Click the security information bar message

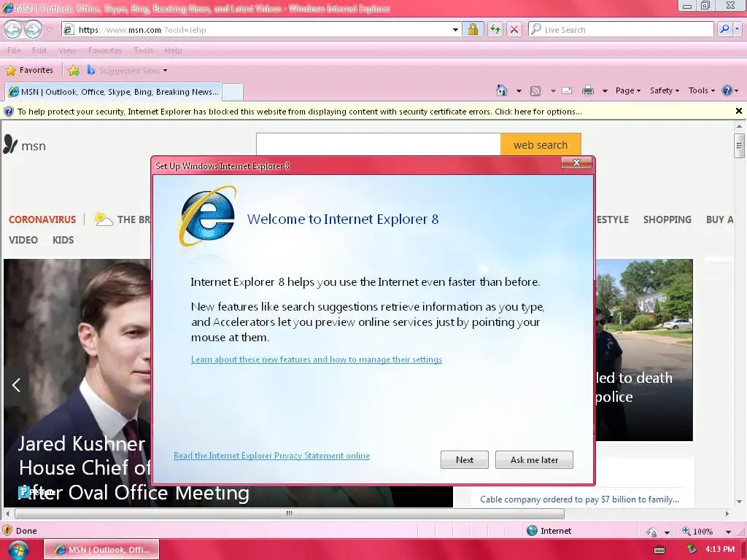pyautogui.click(x=300, y=112)
